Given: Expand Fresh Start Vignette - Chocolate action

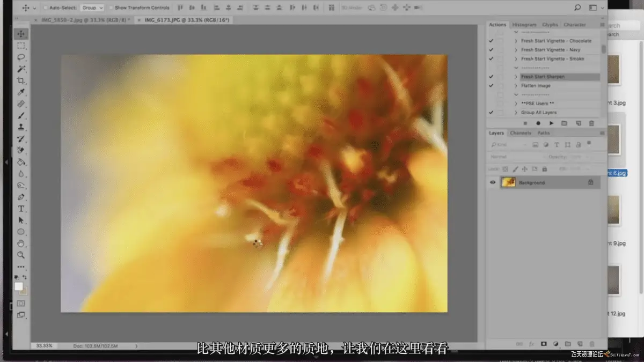Looking at the screenshot, I should pos(516,41).
